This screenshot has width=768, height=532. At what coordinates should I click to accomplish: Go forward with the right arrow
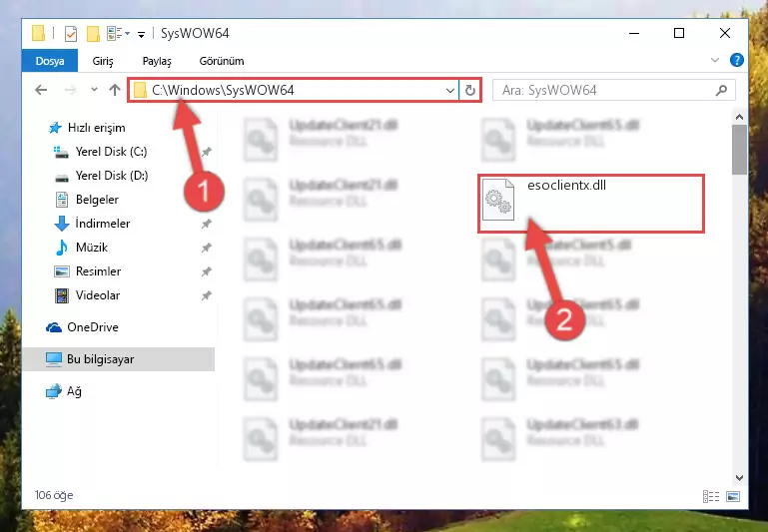70,90
